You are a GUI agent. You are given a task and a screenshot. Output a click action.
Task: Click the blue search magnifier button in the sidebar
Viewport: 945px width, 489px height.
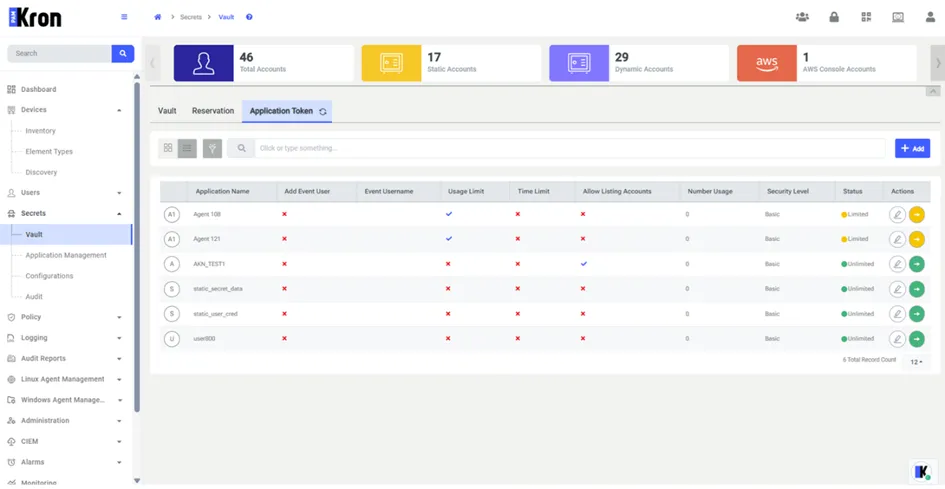pyautogui.click(x=123, y=53)
